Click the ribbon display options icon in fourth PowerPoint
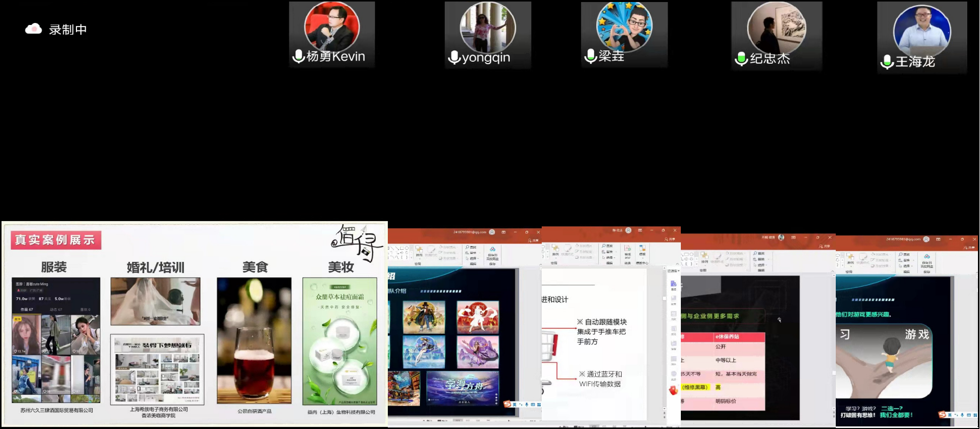The height and width of the screenshot is (429, 980). point(938,239)
